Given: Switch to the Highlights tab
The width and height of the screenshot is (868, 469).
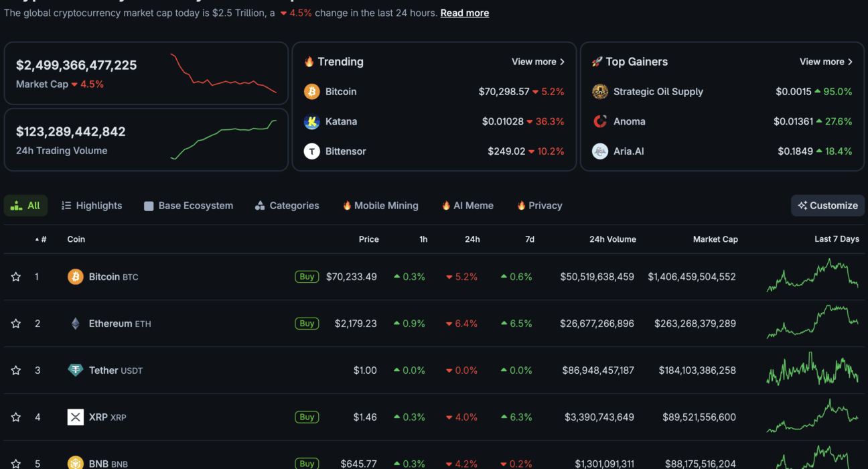Looking at the screenshot, I should click(x=92, y=206).
